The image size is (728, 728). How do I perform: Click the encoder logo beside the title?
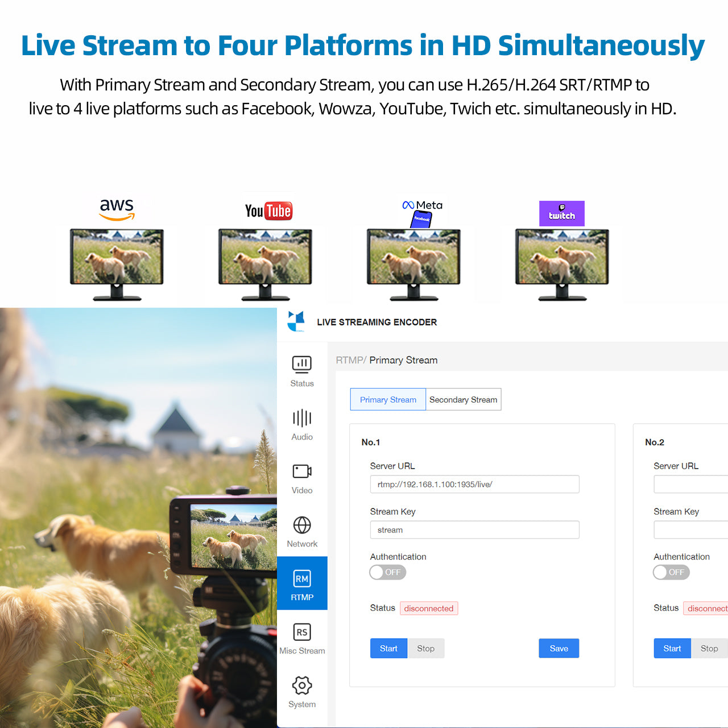(x=296, y=321)
